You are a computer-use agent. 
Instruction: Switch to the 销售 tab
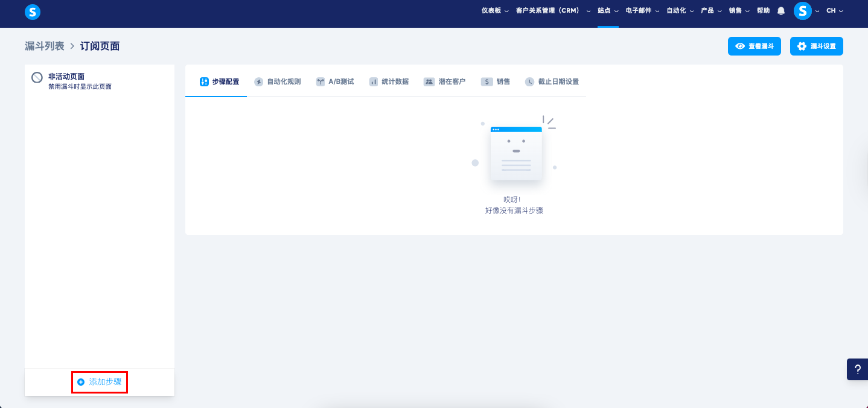tap(496, 81)
